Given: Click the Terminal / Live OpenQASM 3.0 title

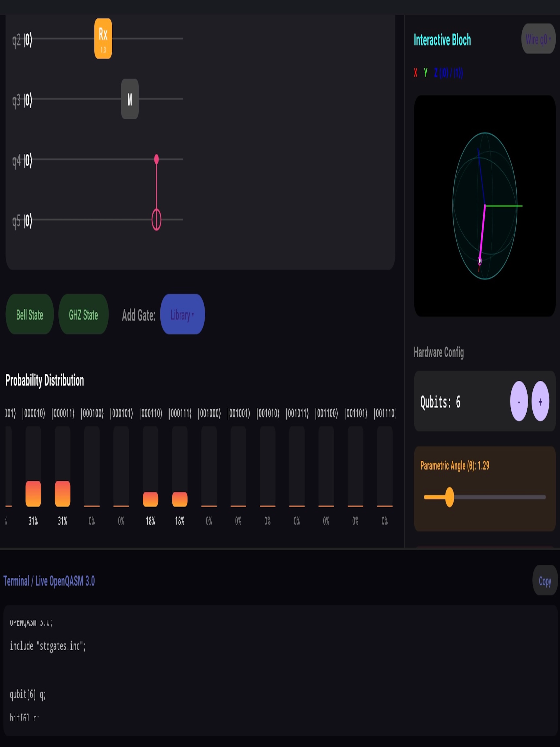Looking at the screenshot, I should pos(49,581).
